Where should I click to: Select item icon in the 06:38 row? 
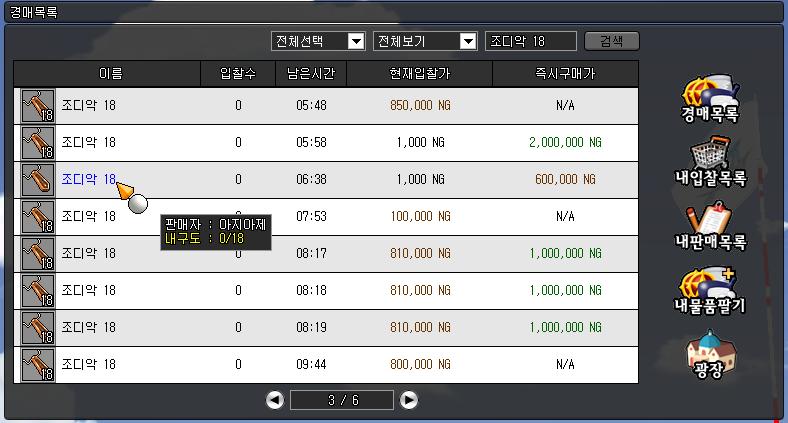tap(38, 180)
